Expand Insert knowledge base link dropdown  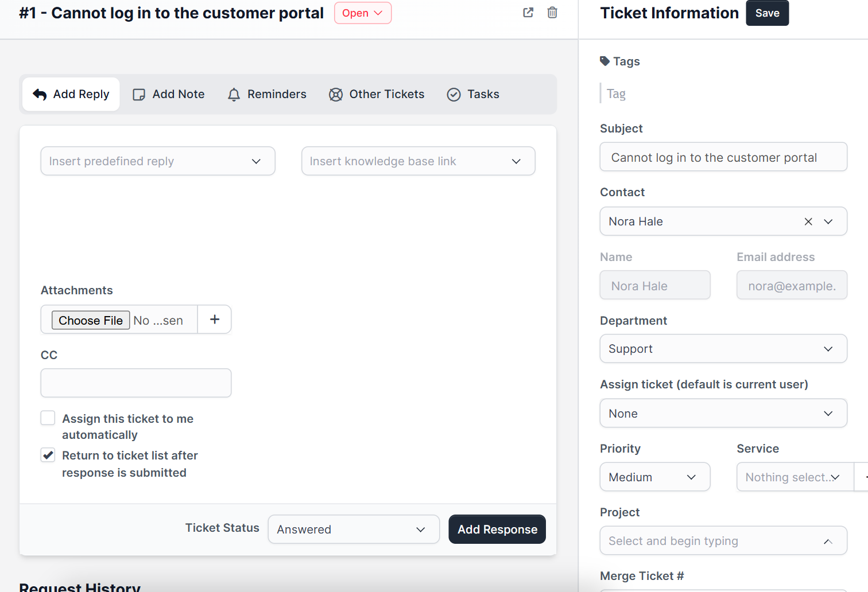click(x=418, y=161)
